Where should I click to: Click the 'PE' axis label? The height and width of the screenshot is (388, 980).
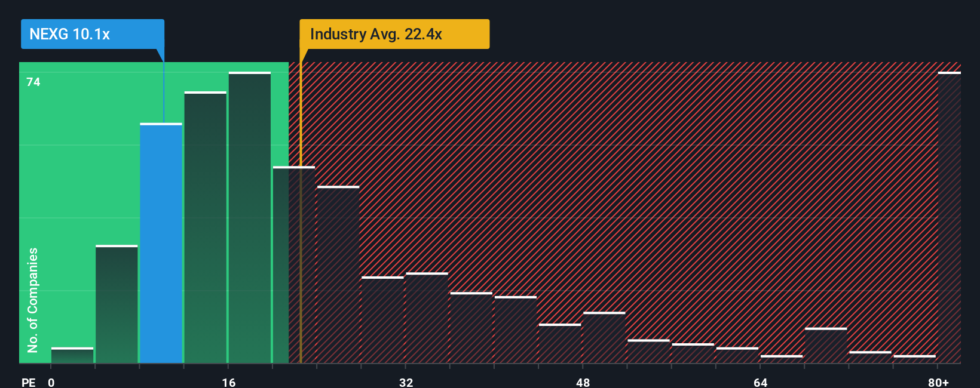tap(28, 382)
